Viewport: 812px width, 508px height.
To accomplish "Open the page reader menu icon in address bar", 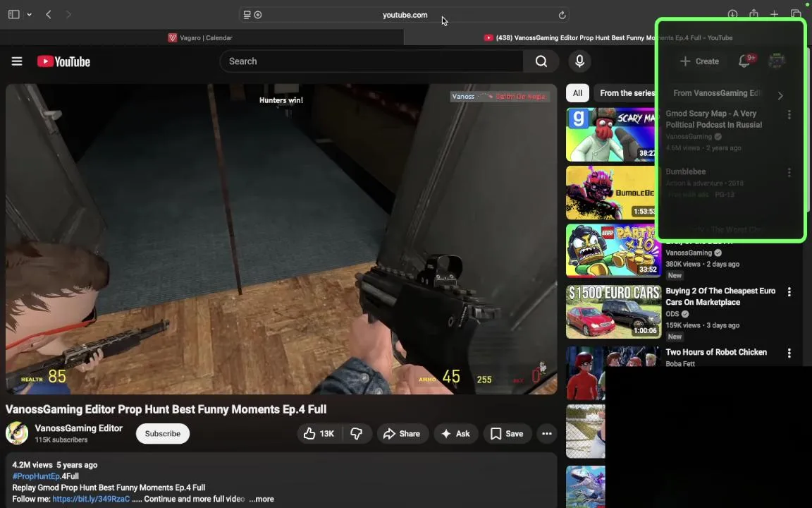I will 247,15.
